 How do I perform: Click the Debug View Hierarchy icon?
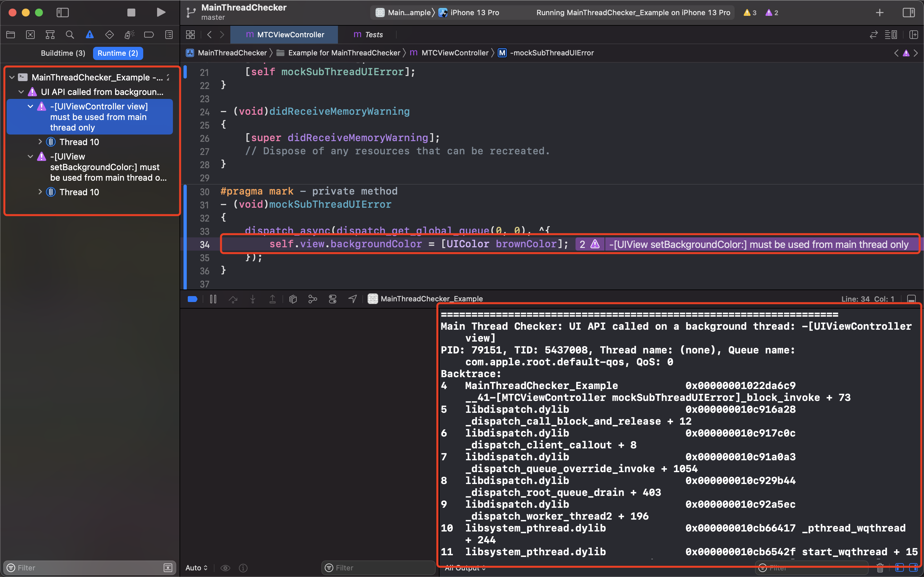(293, 299)
